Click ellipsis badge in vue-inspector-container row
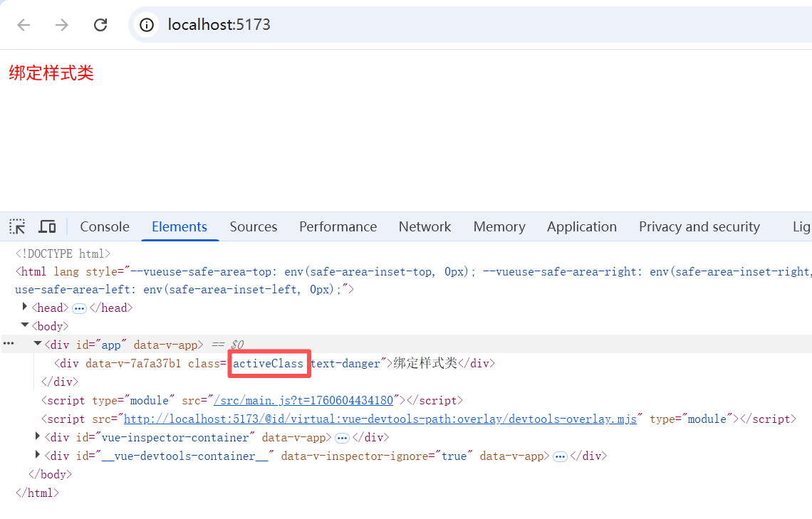Viewport: 812px width, 519px height. point(342,439)
